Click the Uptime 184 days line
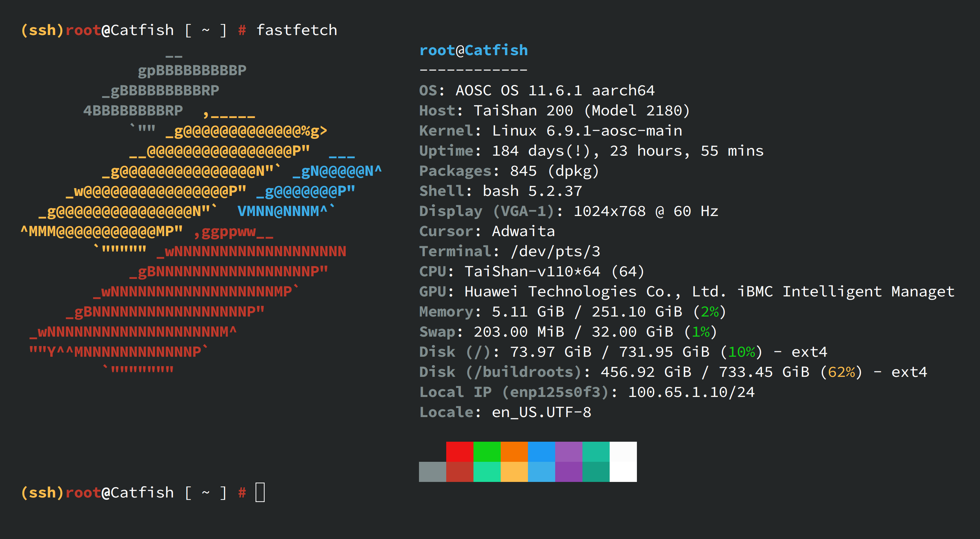 [x=591, y=151]
